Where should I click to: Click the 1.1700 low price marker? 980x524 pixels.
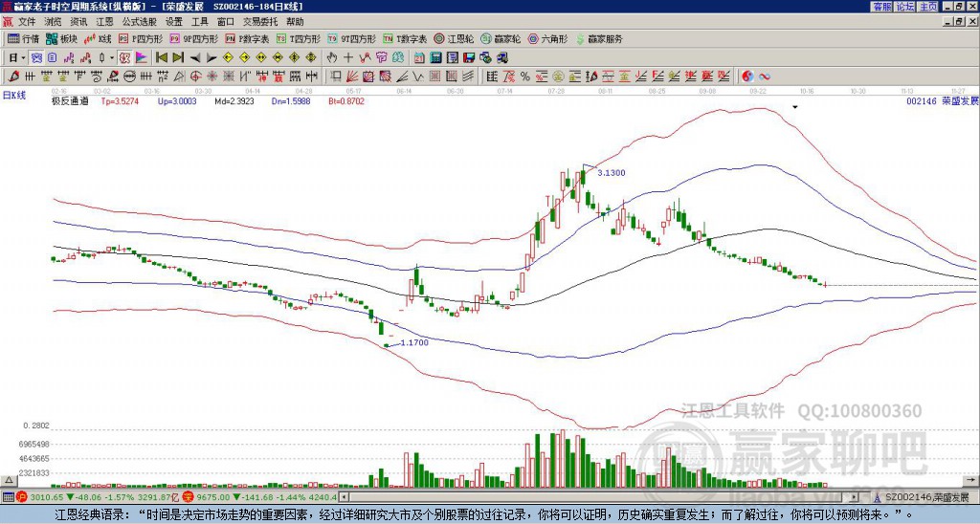[414, 342]
